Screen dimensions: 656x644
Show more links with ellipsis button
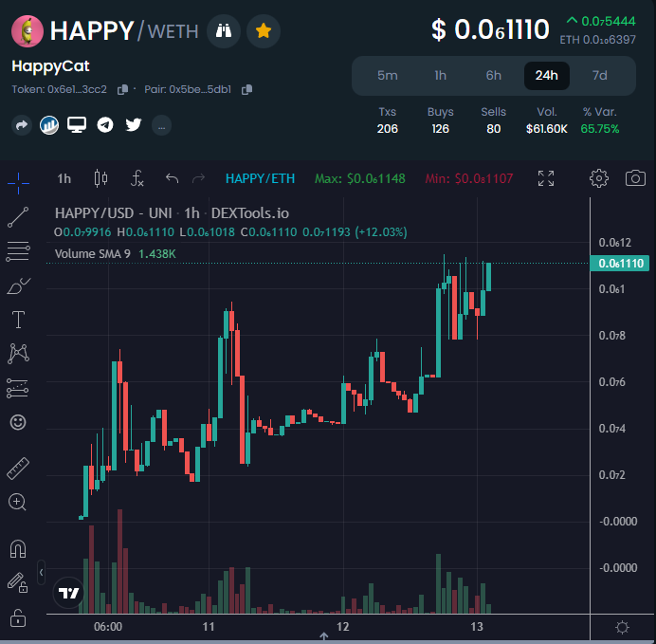[x=161, y=125]
